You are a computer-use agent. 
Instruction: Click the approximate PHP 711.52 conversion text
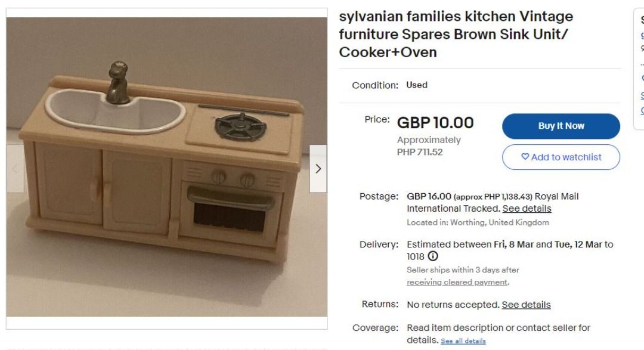(x=429, y=146)
